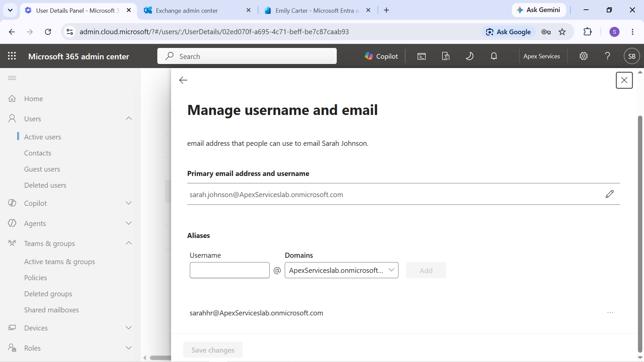Close the Exchange admin center tab
The image size is (644, 362).
(249, 10)
